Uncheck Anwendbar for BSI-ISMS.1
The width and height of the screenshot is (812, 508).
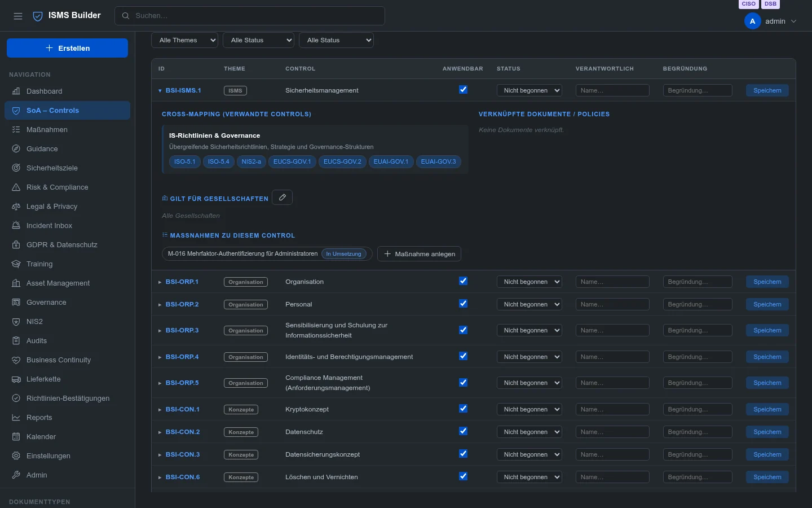tap(463, 90)
